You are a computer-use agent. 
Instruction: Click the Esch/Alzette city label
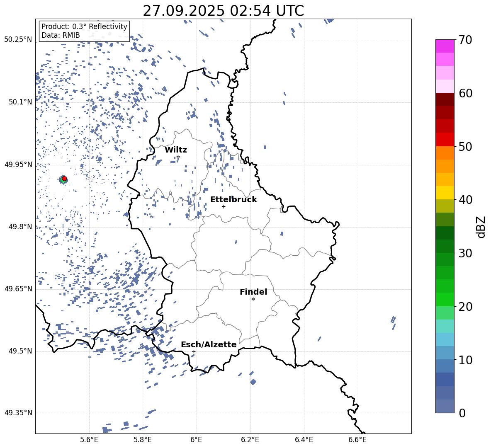click(x=209, y=344)
